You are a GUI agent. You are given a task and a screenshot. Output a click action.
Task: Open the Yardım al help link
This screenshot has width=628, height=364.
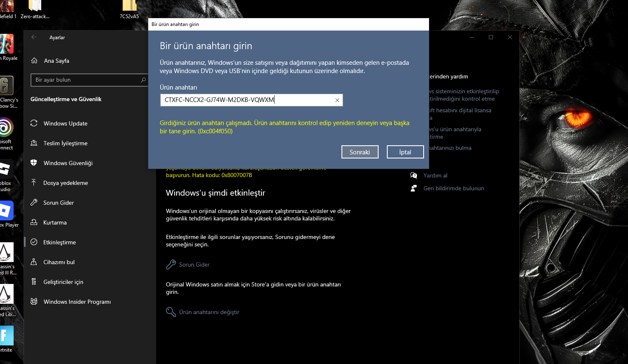[436, 175]
